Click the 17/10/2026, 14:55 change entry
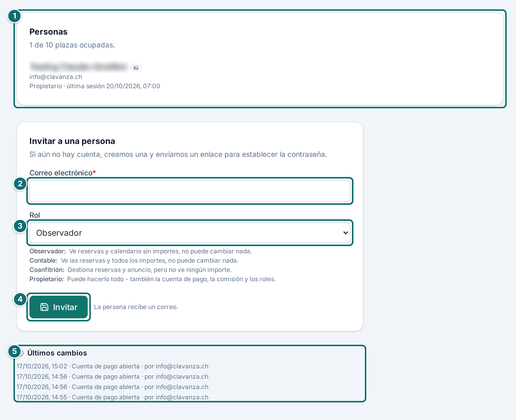This screenshot has width=516, height=420. click(x=112, y=397)
